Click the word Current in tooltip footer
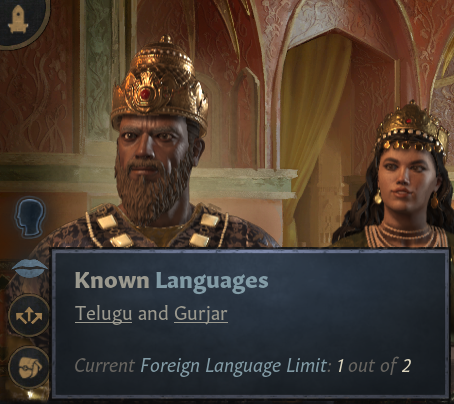The height and width of the screenshot is (404, 454). click(105, 366)
